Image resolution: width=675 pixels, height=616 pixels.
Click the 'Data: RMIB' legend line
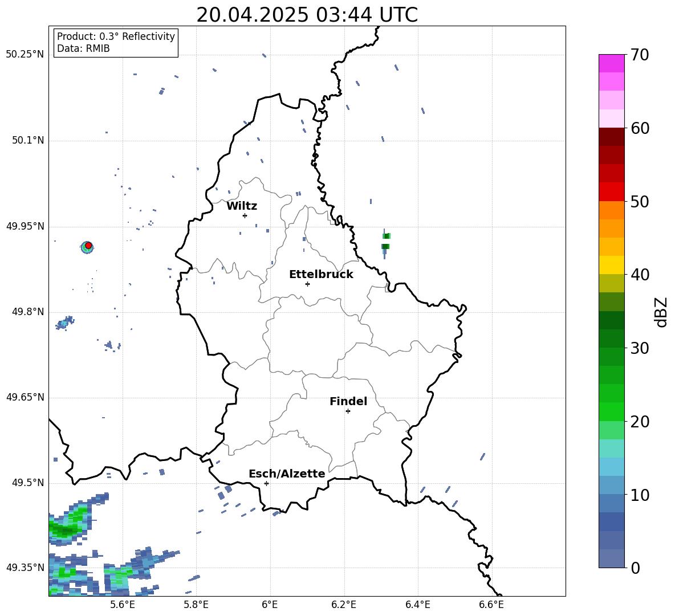(x=83, y=48)
